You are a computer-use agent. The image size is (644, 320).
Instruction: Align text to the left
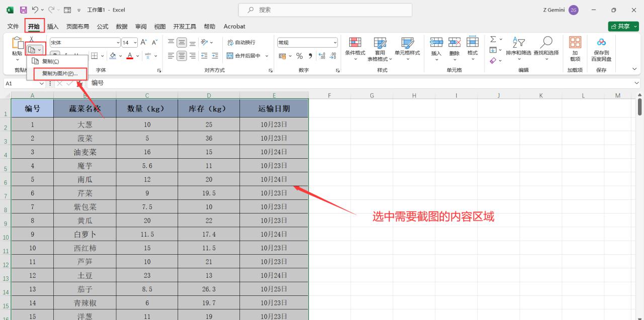171,56
